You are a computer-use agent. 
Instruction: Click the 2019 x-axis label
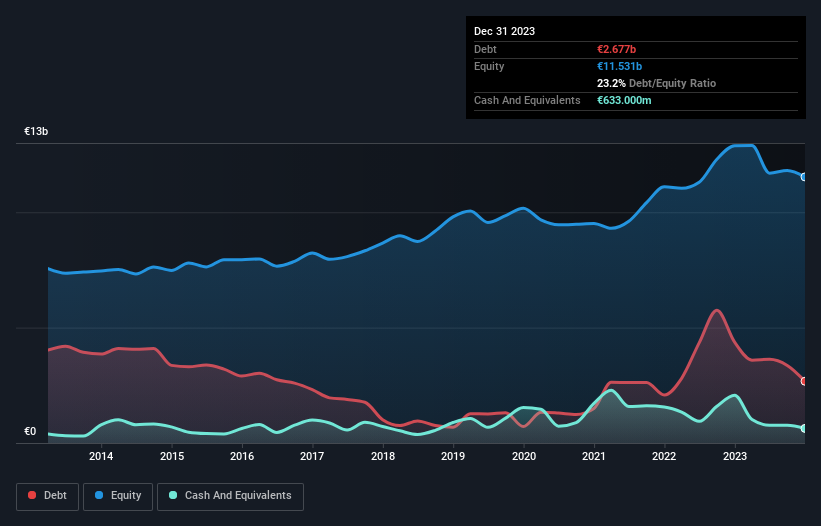click(453, 456)
